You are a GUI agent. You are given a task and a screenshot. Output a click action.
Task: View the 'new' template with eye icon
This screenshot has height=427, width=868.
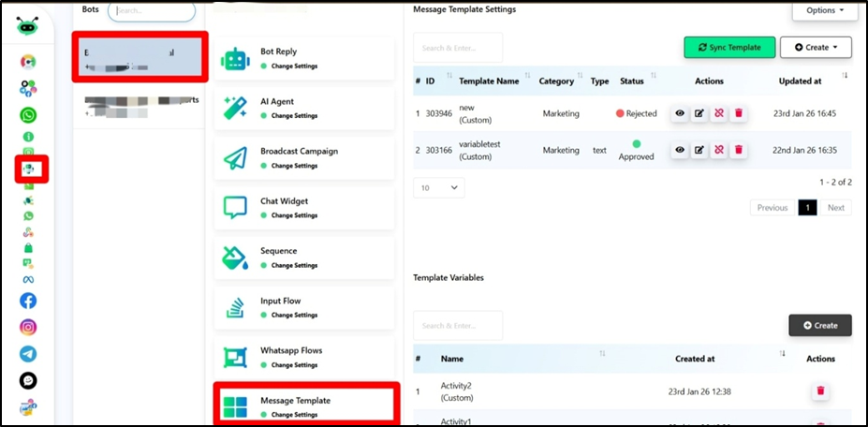point(680,113)
